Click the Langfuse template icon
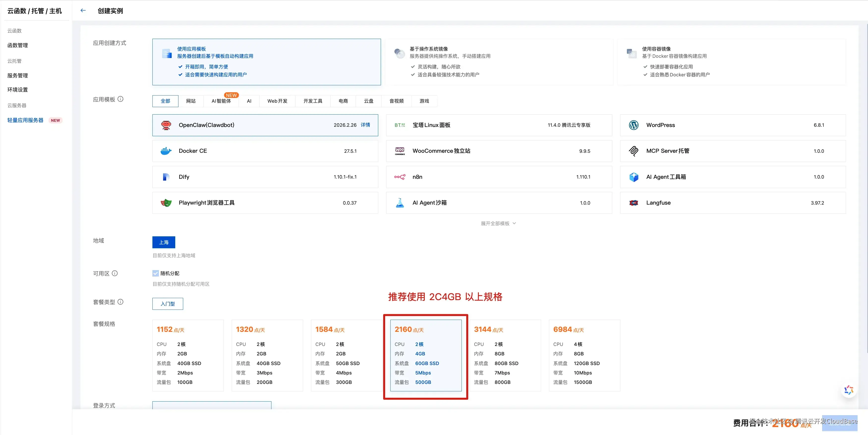The image size is (868, 435). tap(634, 203)
